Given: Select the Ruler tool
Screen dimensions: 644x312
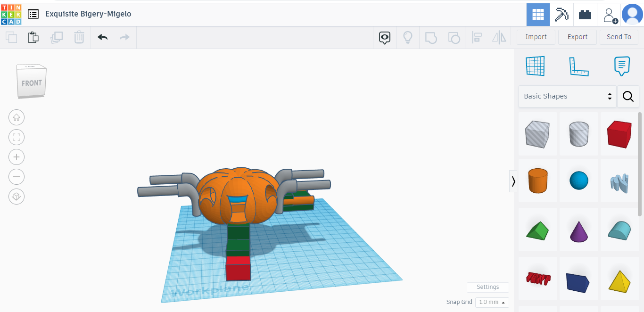Looking at the screenshot, I should click(579, 66).
